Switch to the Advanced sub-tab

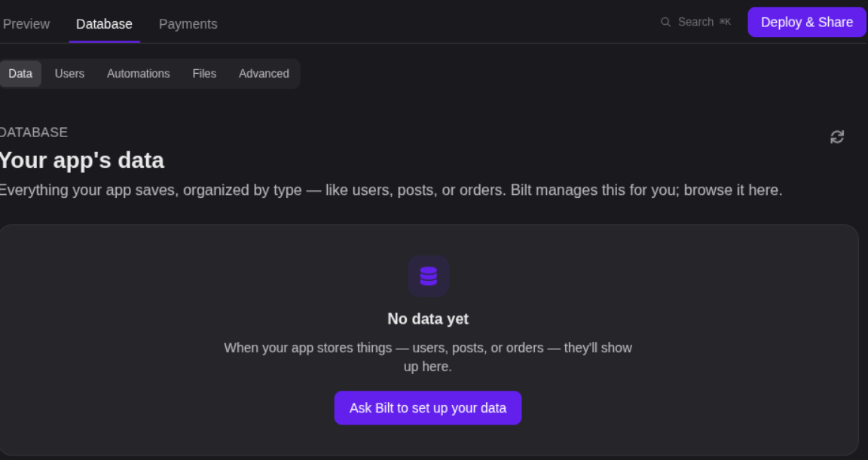(x=264, y=74)
